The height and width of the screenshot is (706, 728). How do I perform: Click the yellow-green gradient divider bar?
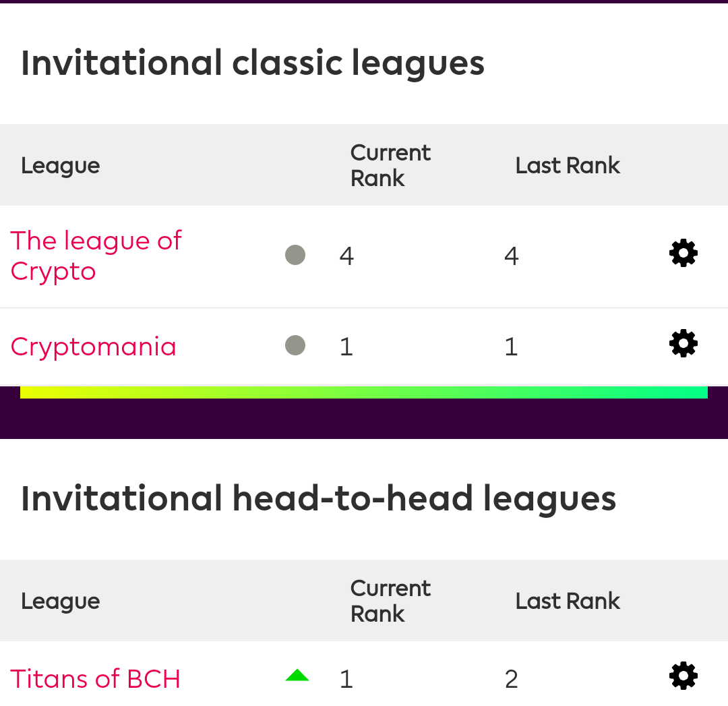pyautogui.click(x=364, y=392)
